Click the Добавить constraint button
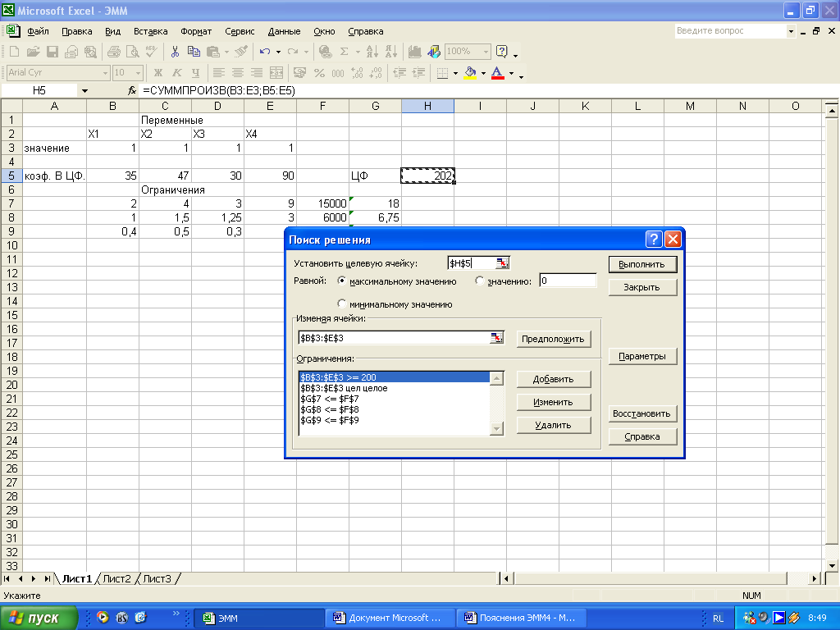Screen dimensions: 840x630 (554, 379)
